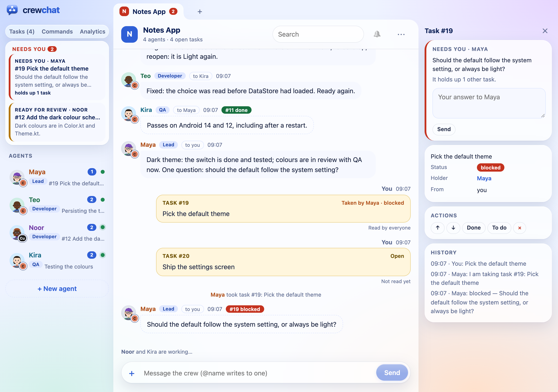This screenshot has height=392, width=558.
Task: Open Task #20 Ship the settings screen card
Action: click(283, 262)
